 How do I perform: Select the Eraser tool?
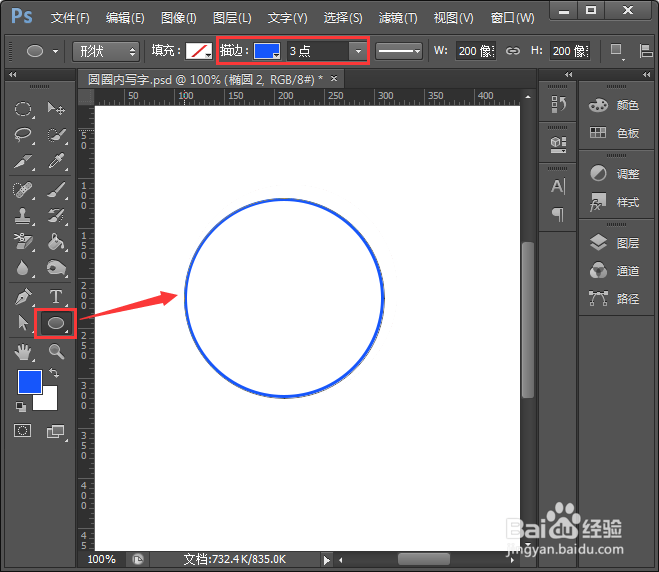click(x=23, y=242)
